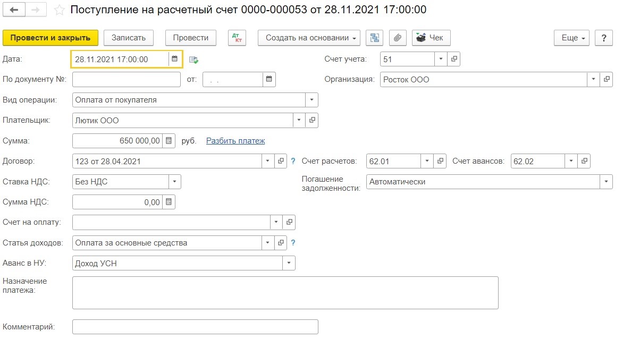The width and height of the screenshot is (623, 364).
Task: Open Организация Росток ООО record form
Action: click(607, 79)
